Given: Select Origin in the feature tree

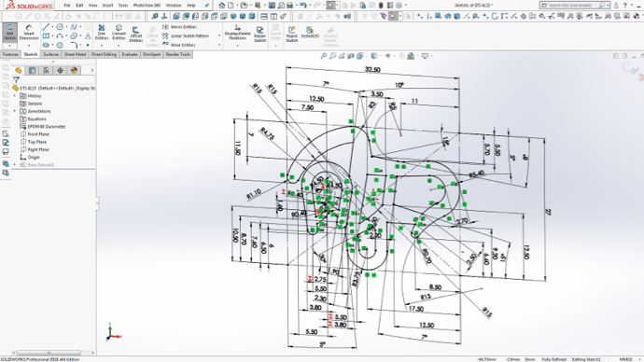Looking at the screenshot, I should point(30,157).
